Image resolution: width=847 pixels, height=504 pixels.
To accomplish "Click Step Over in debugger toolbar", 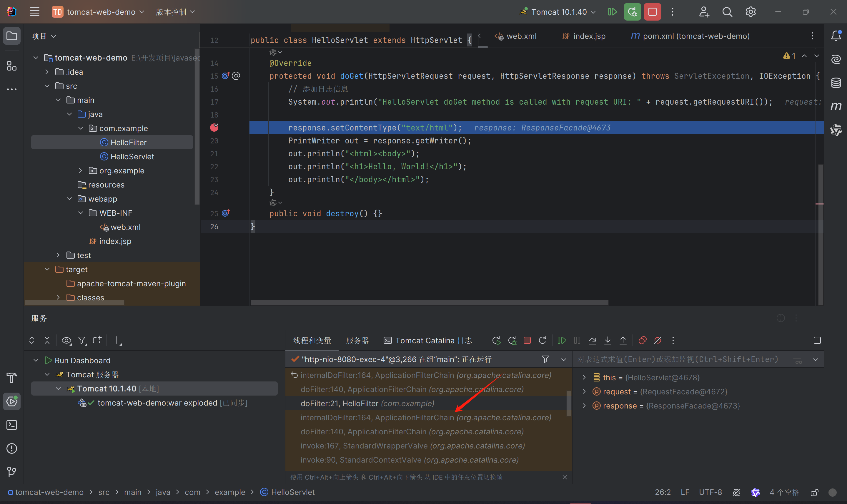I will tap(593, 340).
